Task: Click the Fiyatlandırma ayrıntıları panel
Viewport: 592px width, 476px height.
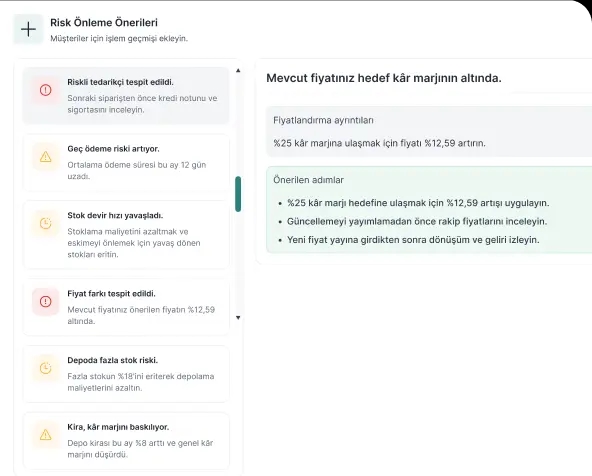Action: click(x=429, y=131)
